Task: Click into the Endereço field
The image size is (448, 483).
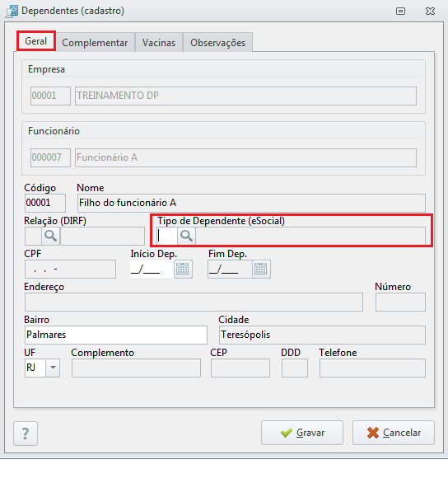Action: click(x=194, y=302)
